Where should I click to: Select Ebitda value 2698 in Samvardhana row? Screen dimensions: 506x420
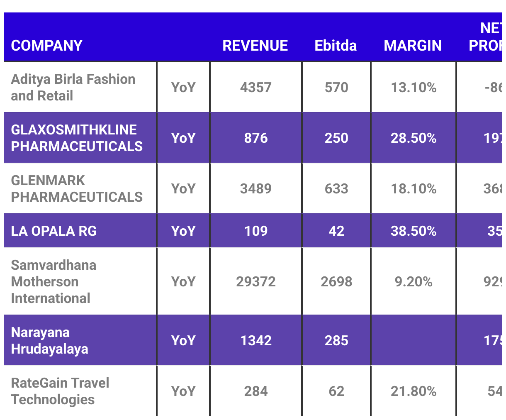pyautogui.click(x=336, y=282)
